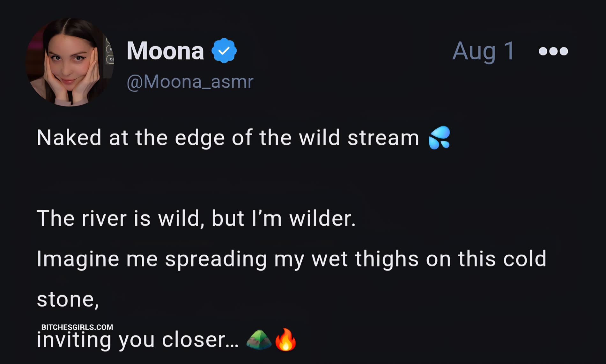Click the word "stream" before the droplets
This screenshot has width=606, height=364.
(383, 138)
